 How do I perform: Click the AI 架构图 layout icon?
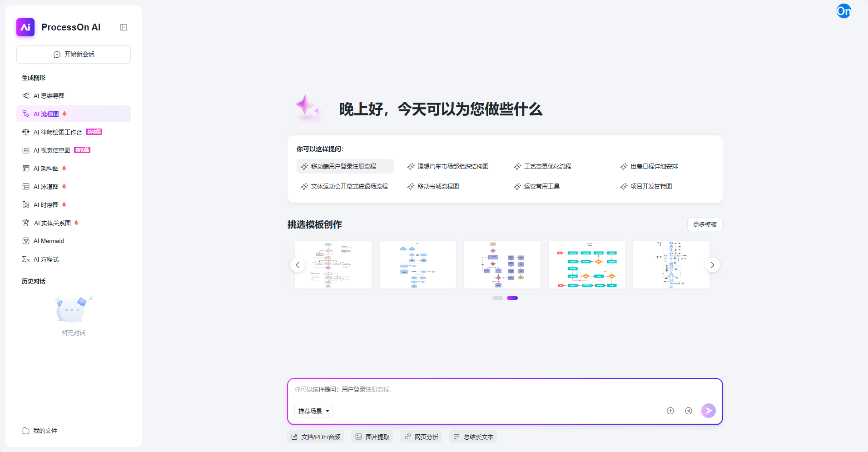pos(26,168)
